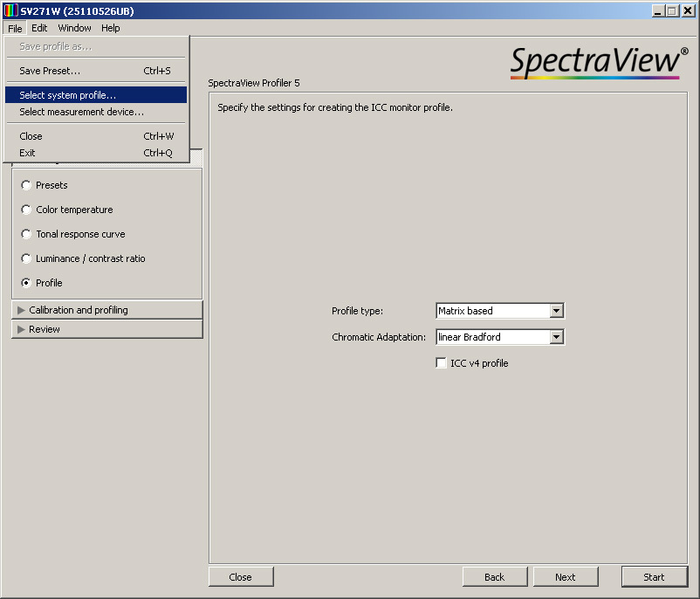This screenshot has width=700, height=599.
Task: Select the Color temperature radio button
Action: click(26, 210)
